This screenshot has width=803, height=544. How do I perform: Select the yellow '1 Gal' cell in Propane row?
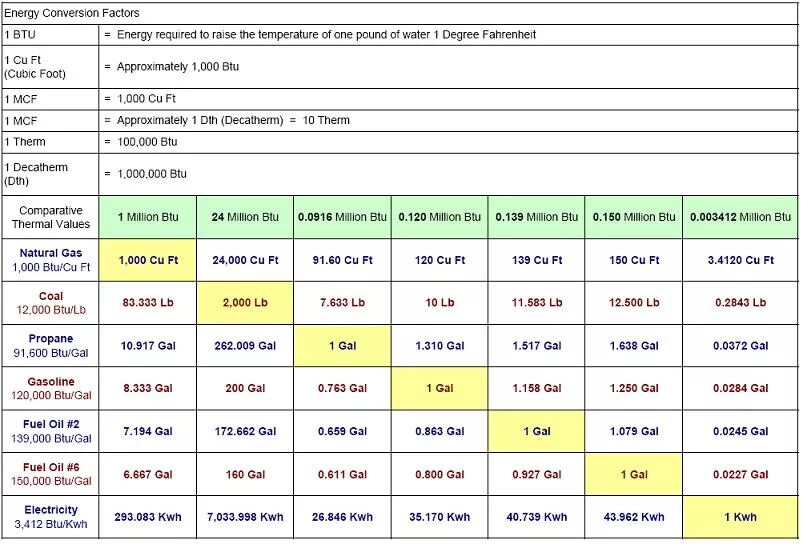click(x=343, y=346)
